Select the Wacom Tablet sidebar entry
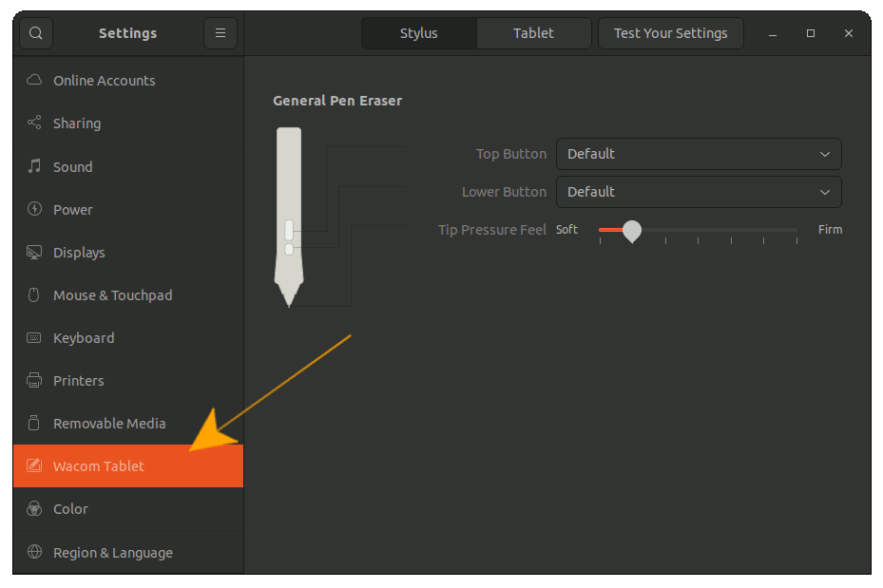 [128, 465]
